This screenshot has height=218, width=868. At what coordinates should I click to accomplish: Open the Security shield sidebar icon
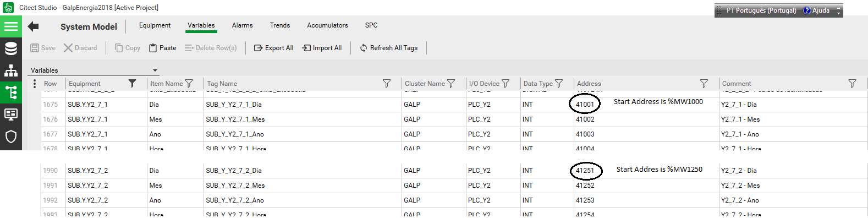11,137
